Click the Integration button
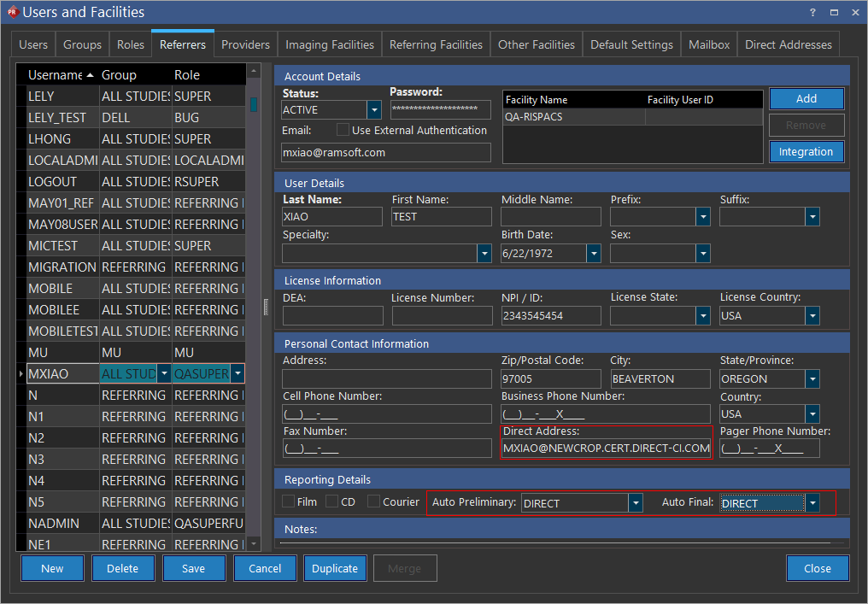Viewport: 868px width, 604px height. click(806, 152)
